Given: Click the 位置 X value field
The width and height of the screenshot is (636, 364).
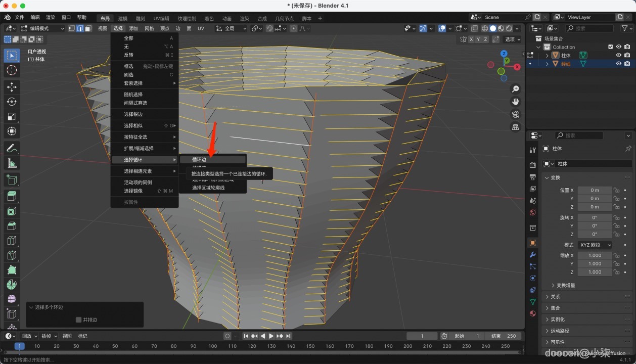Looking at the screenshot, I should click(x=595, y=190).
